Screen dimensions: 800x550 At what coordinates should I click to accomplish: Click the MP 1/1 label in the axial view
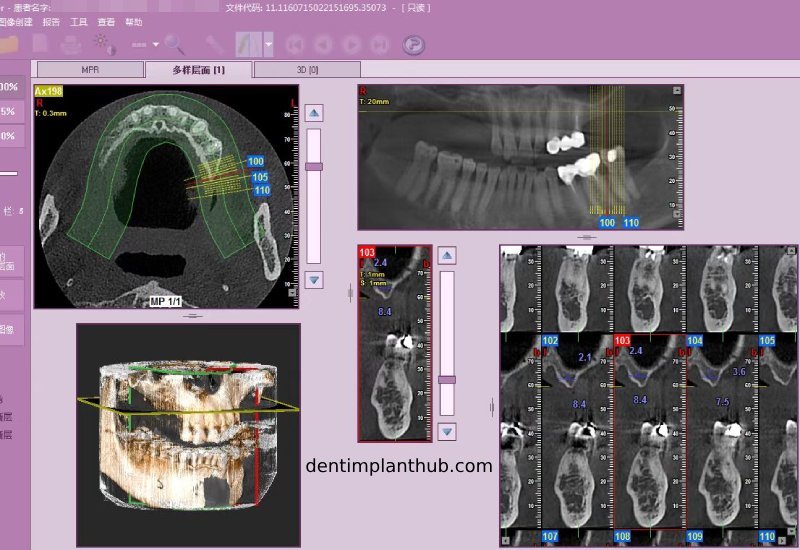tap(165, 302)
